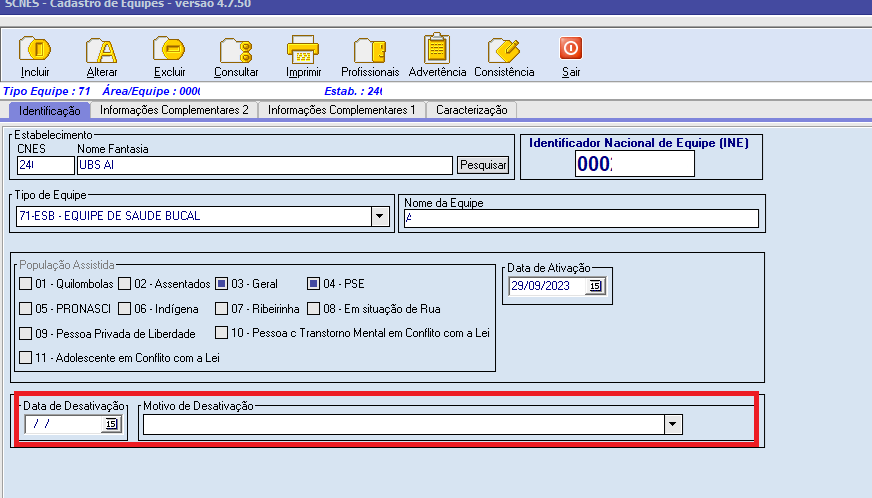The image size is (872, 498).
Task: Click the Nome da Equipe field
Action: pyautogui.click(x=580, y=218)
